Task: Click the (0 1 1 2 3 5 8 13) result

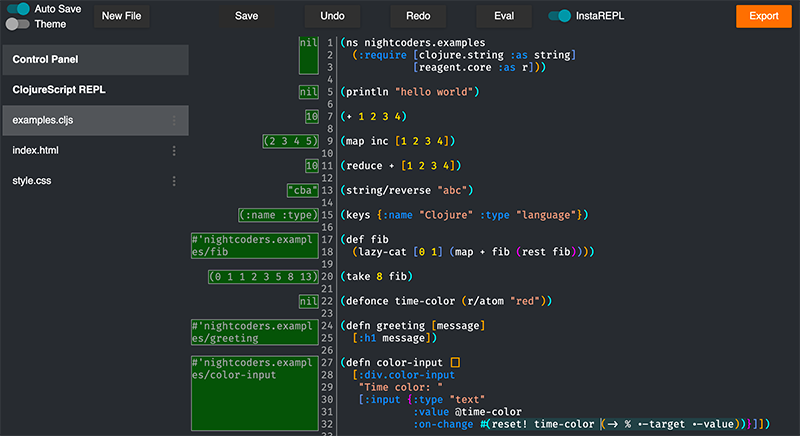Action: 263,276
